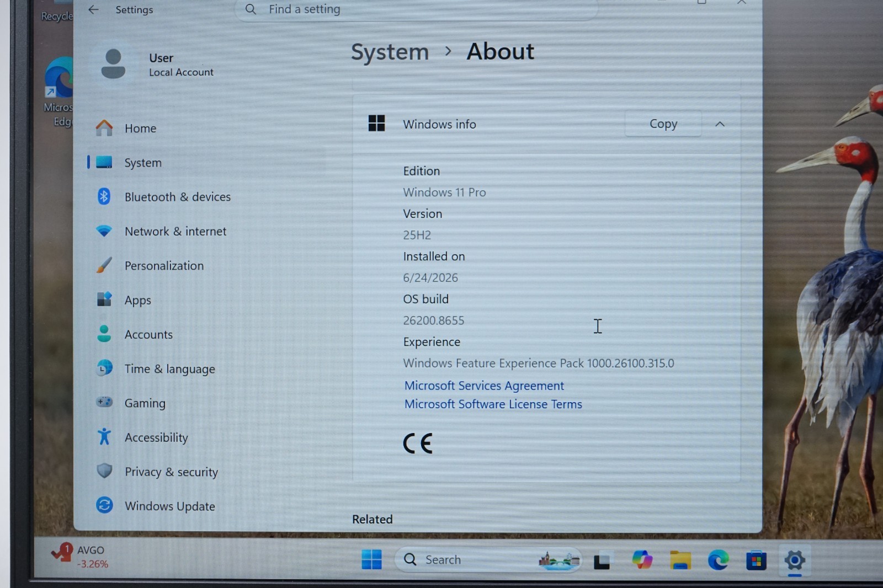Image resolution: width=883 pixels, height=588 pixels.
Task: Click the Gaming controller icon
Action: 104,402
